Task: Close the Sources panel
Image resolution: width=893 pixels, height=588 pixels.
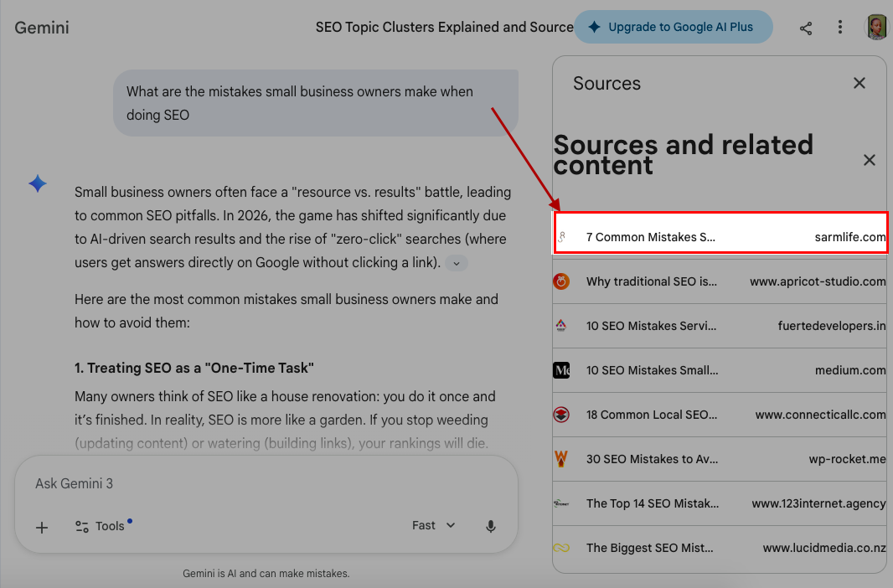Action: click(x=859, y=83)
